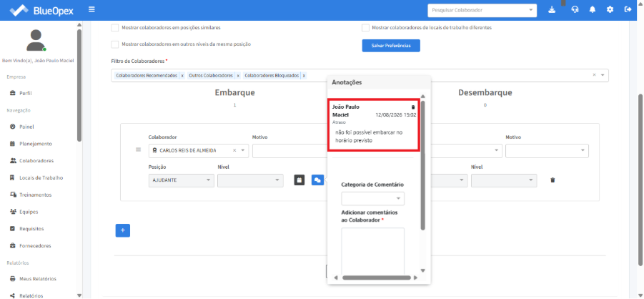Click the Salvar Preferências button
Viewport: 644px width, 299px height.
[x=391, y=46]
